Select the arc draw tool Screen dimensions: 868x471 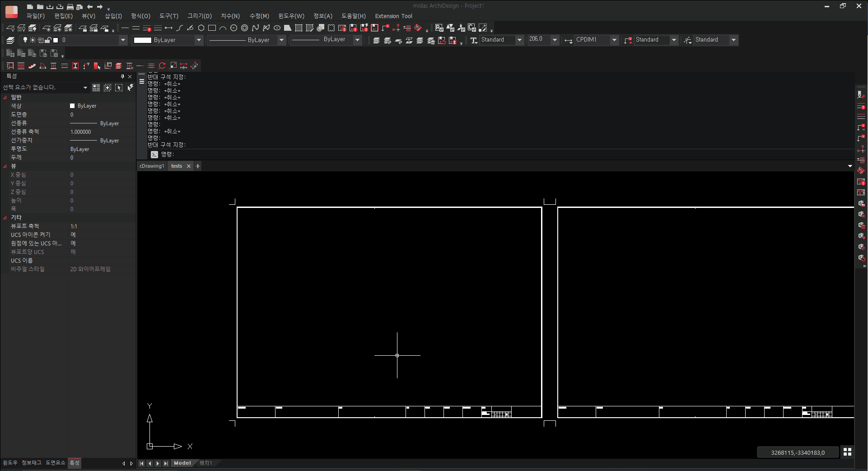223,28
